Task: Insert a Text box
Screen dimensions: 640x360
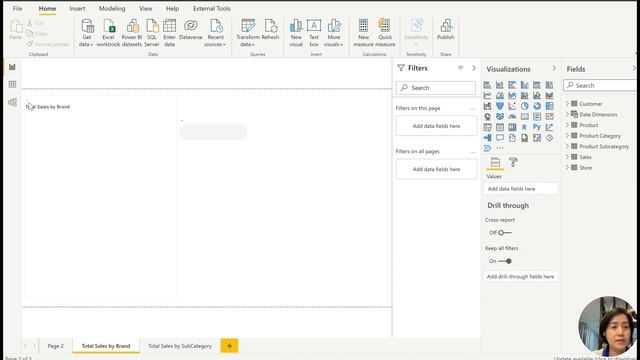Action: pyautogui.click(x=314, y=33)
